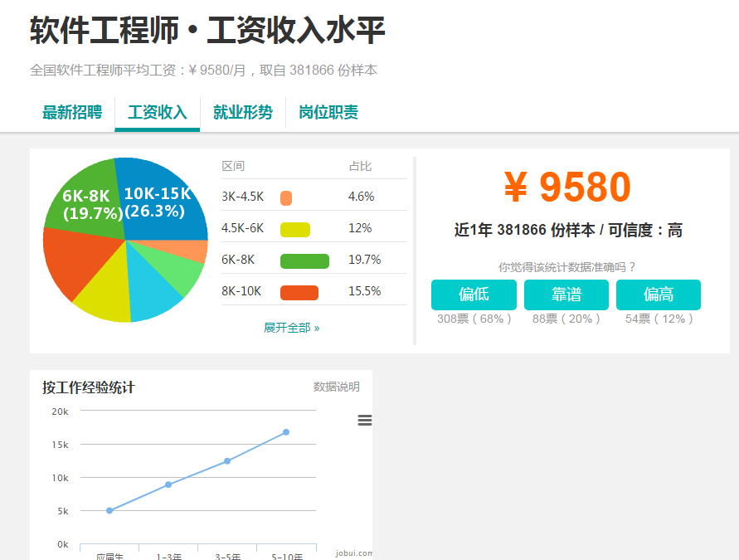Click the 4.6% ratio value

(x=361, y=197)
